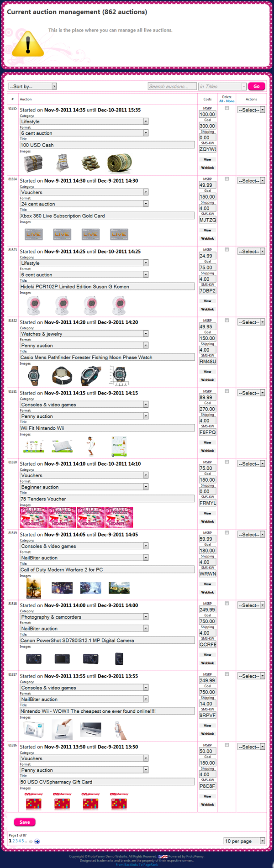Check delete box for Casio Pathfinder watch auction

[x=227, y=321]
